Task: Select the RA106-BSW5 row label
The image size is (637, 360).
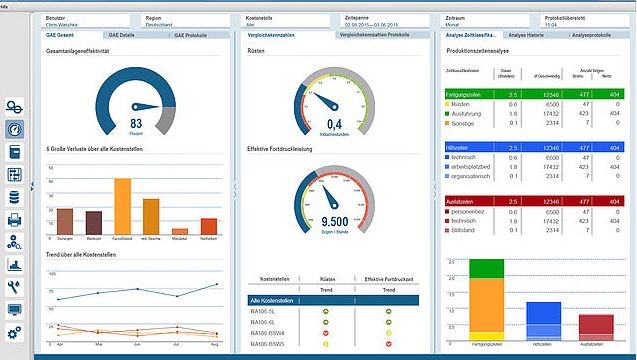Action: pos(267,344)
